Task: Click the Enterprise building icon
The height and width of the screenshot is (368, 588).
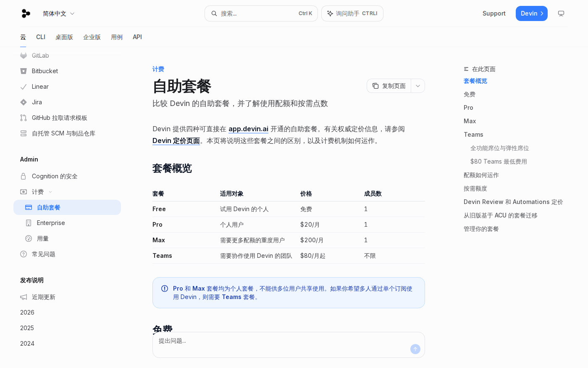Action: point(29,223)
